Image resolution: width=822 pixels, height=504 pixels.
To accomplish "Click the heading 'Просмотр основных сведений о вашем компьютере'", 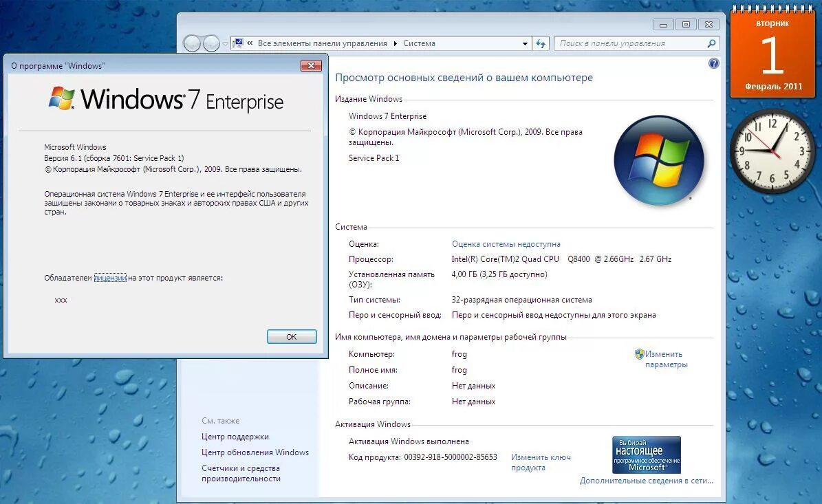I will coord(464,78).
